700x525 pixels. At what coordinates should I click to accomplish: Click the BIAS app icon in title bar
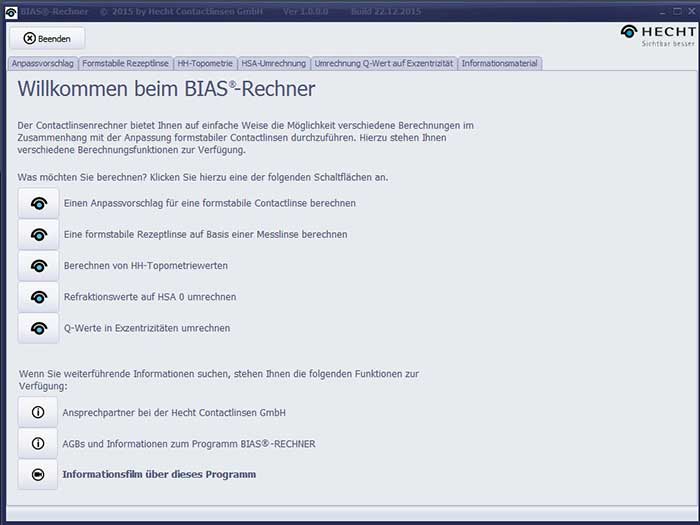(x=11, y=12)
